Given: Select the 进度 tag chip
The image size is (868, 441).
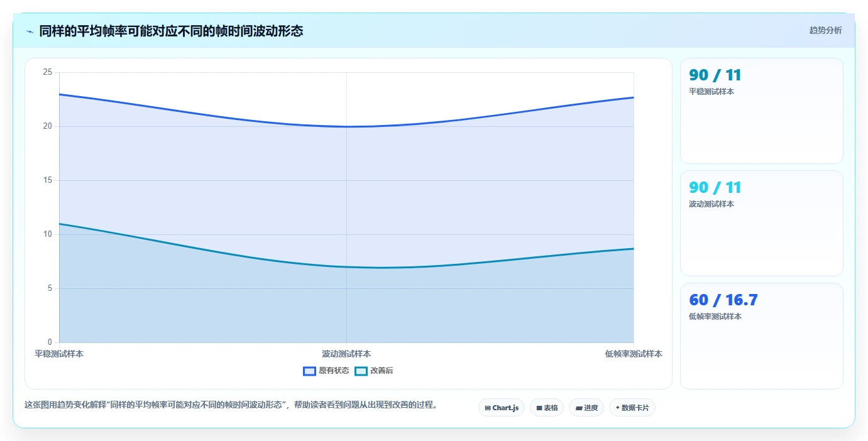Looking at the screenshot, I should click(586, 408).
